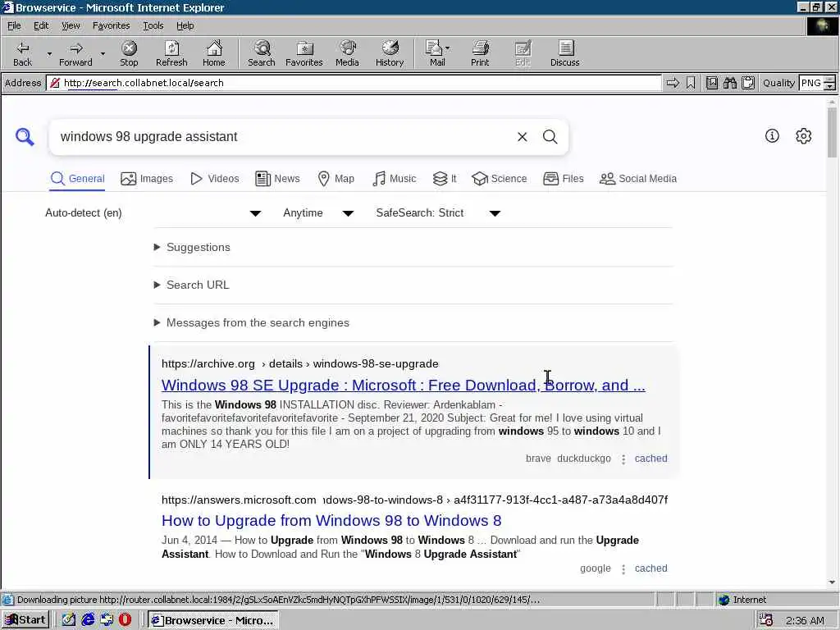Open the Search explorer bar
This screenshot has width=840, height=630.
(x=262, y=53)
